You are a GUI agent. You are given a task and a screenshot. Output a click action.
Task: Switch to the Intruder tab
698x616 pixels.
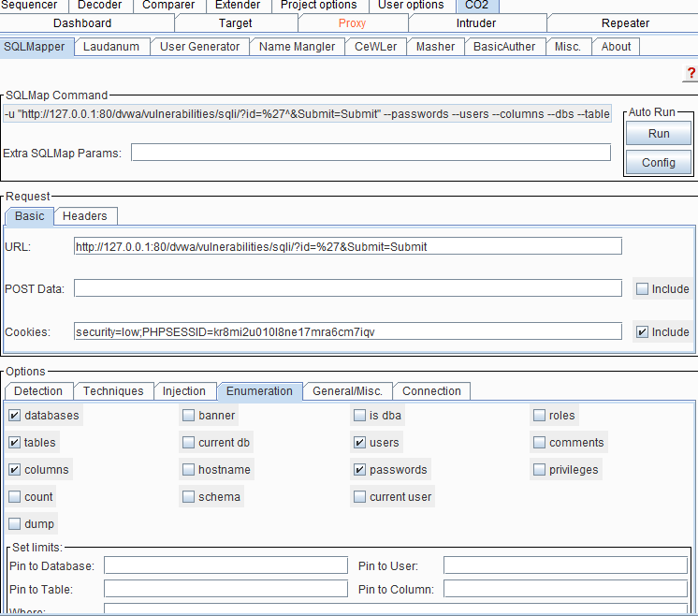tap(476, 23)
